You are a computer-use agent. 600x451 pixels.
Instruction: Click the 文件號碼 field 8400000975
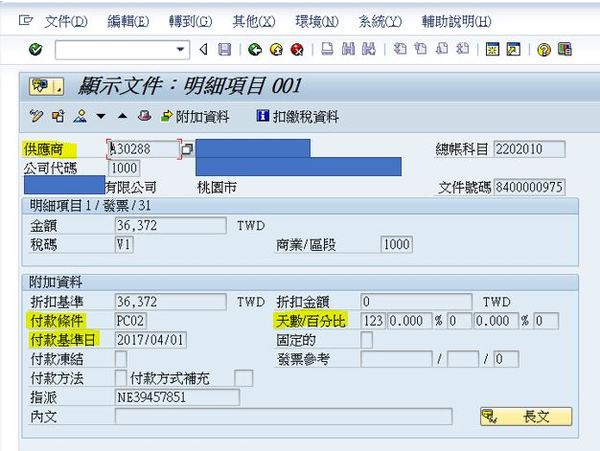coord(530,187)
